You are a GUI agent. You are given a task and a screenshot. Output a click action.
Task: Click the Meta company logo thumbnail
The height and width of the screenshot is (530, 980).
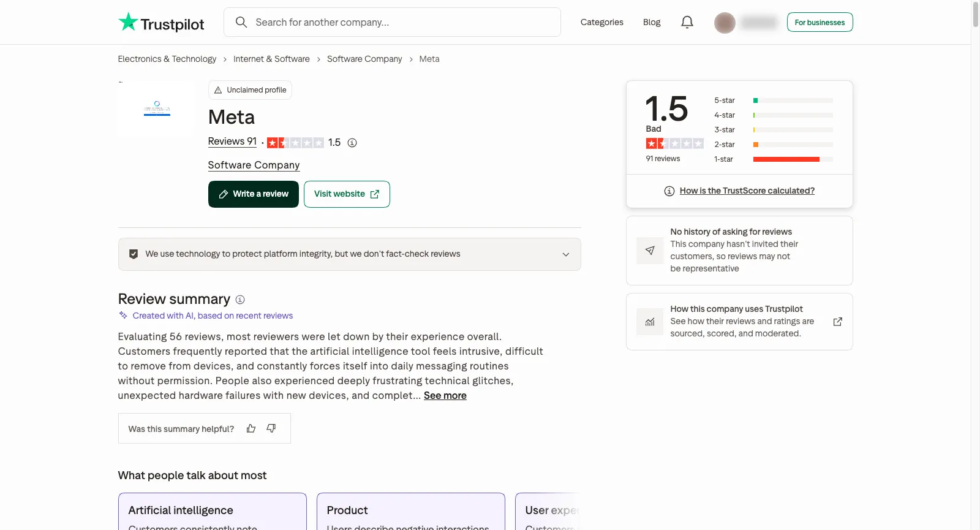point(157,108)
